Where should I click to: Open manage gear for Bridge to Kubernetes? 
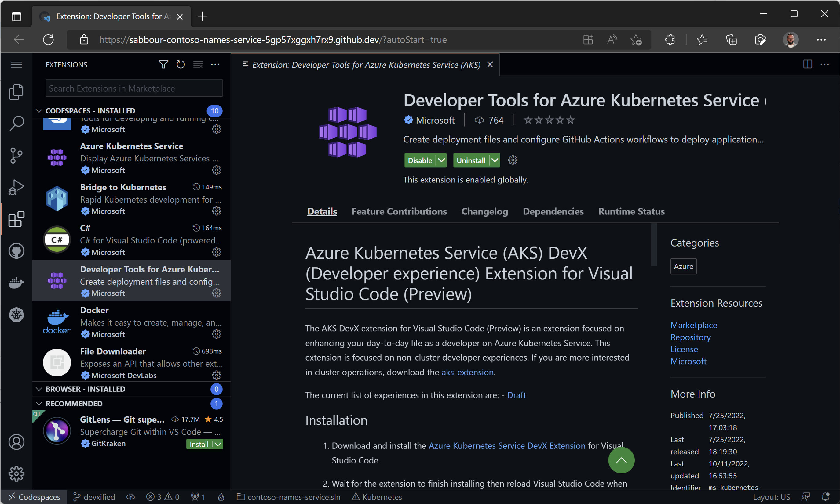point(216,211)
